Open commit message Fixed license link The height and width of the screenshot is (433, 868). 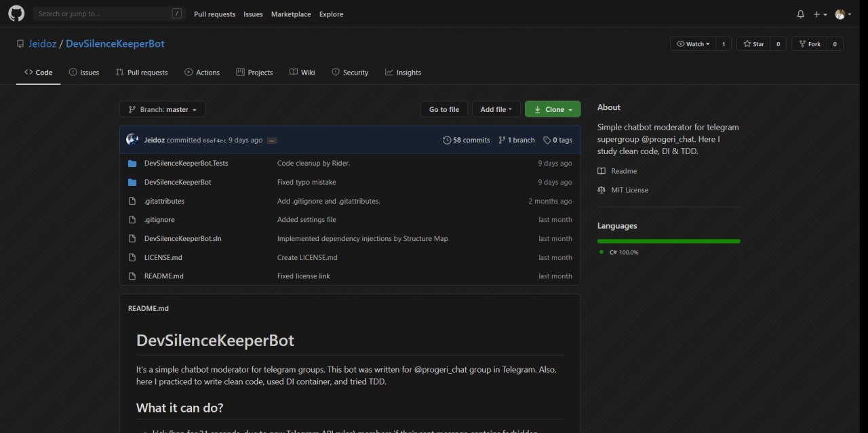tap(304, 276)
